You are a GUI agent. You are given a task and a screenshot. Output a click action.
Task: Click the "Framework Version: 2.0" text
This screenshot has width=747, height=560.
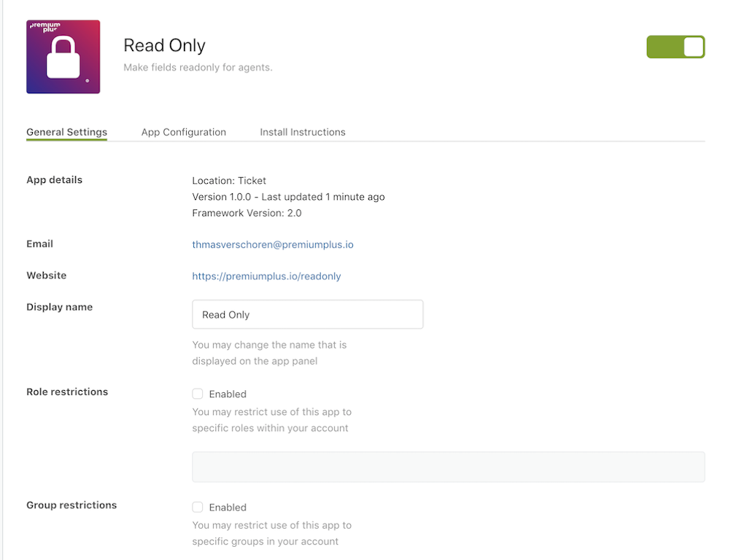(x=247, y=213)
